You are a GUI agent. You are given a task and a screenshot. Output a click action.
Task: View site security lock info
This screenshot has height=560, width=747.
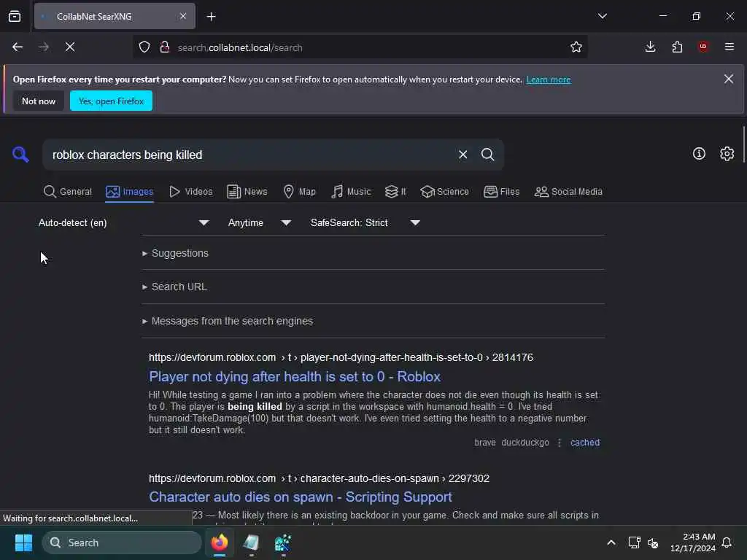[165, 47]
